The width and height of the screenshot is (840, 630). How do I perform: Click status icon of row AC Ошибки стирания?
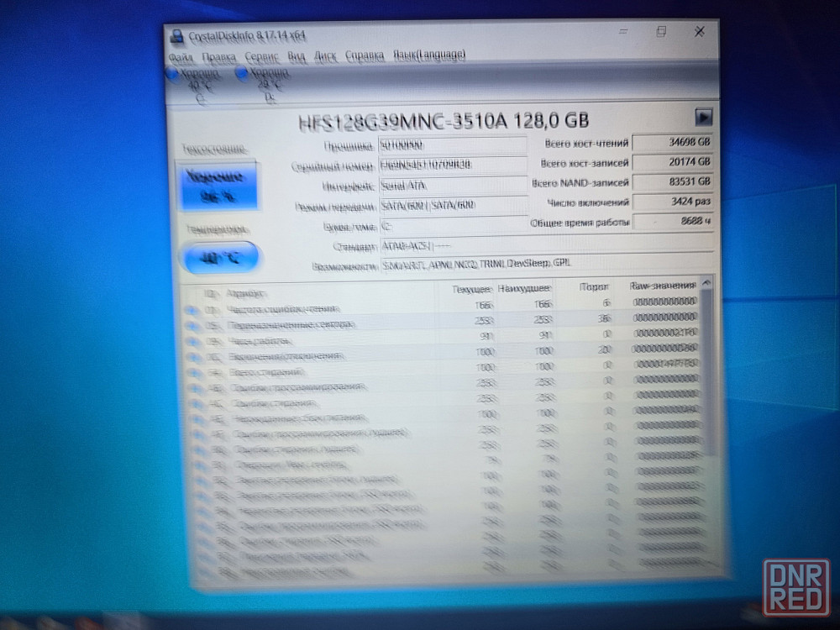198,403
